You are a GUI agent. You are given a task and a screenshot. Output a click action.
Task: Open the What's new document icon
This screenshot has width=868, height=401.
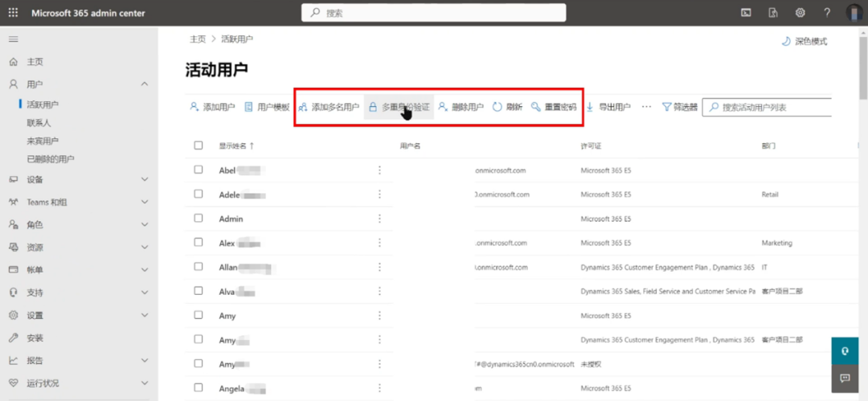[x=773, y=13]
